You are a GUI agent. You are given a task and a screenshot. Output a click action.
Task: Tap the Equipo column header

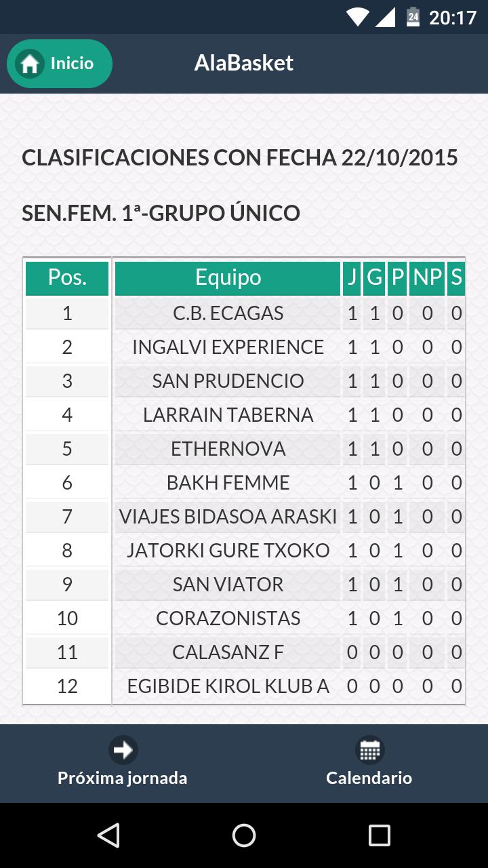[x=228, y=277]
